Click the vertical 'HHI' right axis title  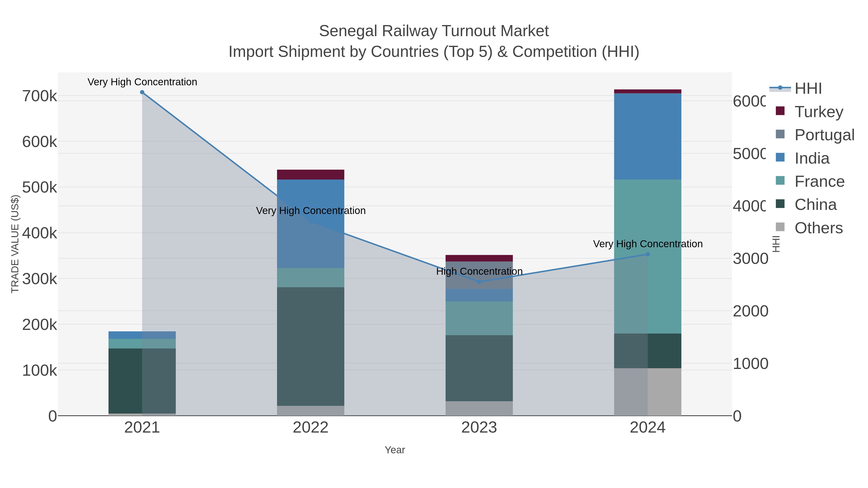click(776, 244)
